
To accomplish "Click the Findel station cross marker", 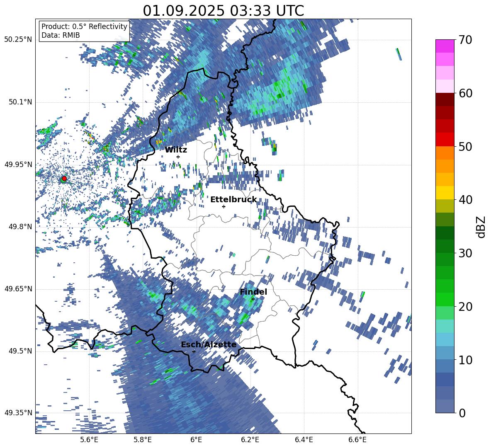I will [253, 299].
